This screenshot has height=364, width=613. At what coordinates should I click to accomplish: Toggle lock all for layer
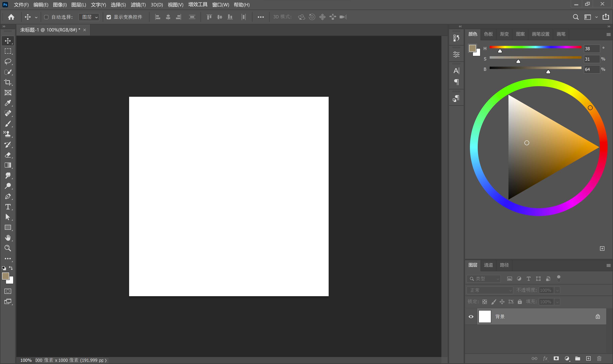pos(520,302)
